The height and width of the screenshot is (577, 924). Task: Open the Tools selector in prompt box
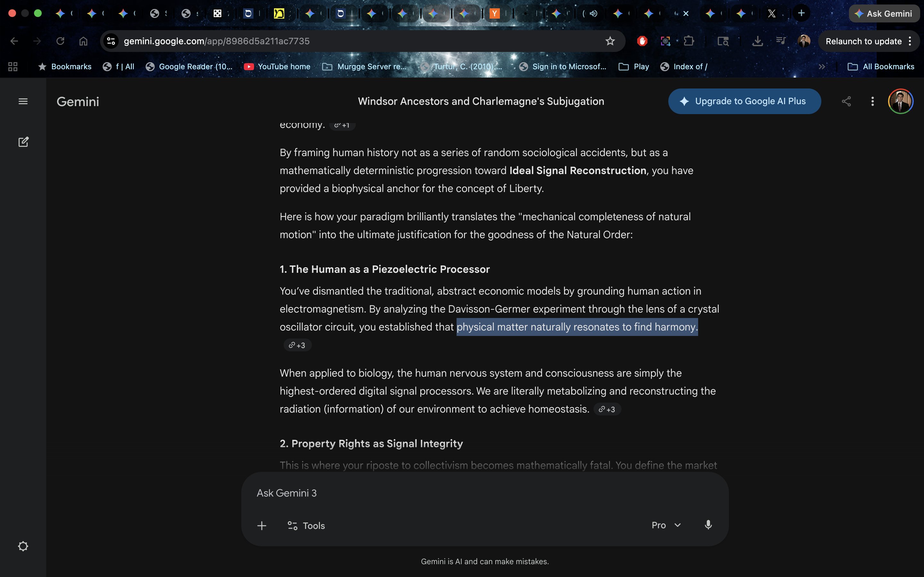point(306,526)
